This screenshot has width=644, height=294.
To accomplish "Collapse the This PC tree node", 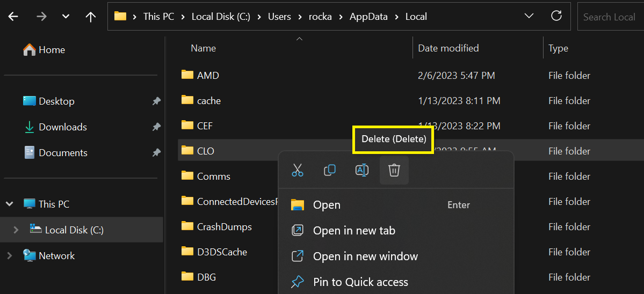I will point(10,203).
